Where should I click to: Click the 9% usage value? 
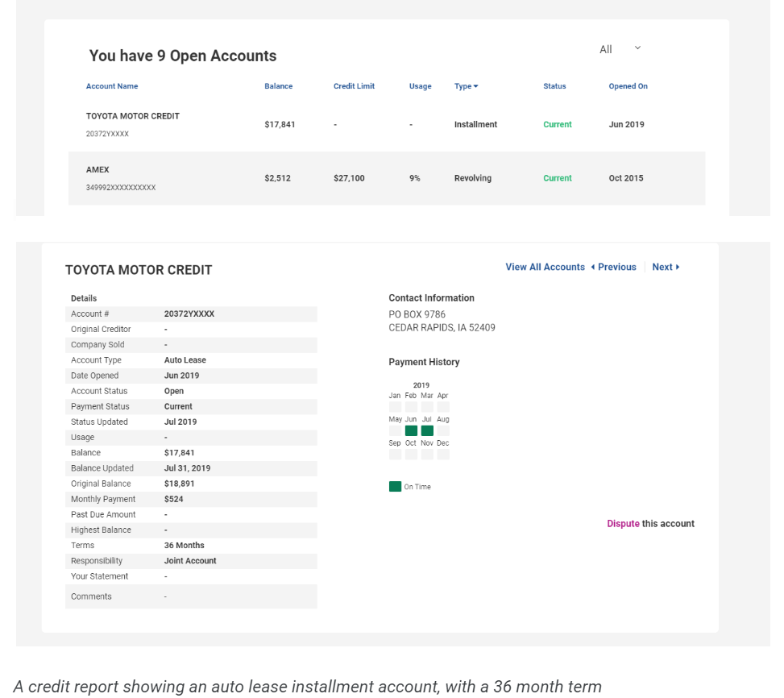(414, 178)
